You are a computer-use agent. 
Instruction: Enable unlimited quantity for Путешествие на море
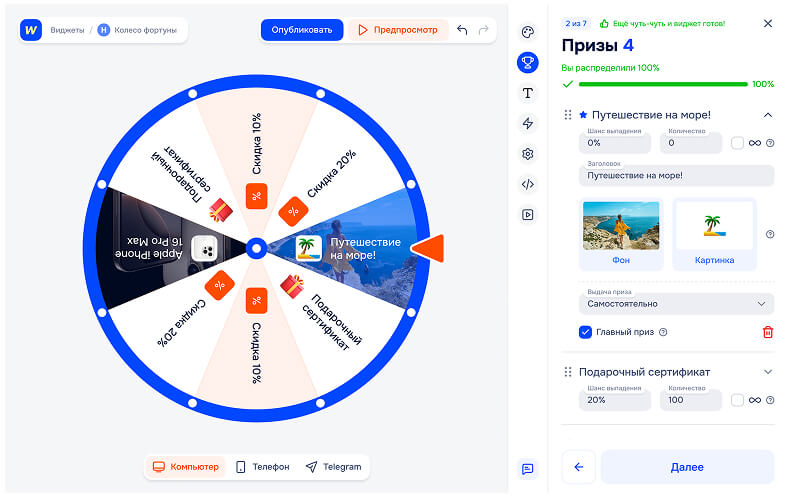coord(737,143)
